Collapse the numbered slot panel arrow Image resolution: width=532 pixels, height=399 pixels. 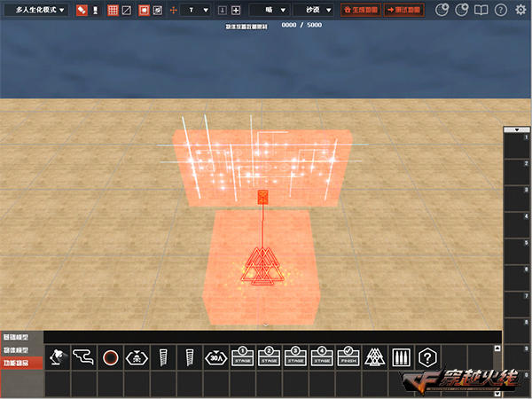(x=517, y=129)
